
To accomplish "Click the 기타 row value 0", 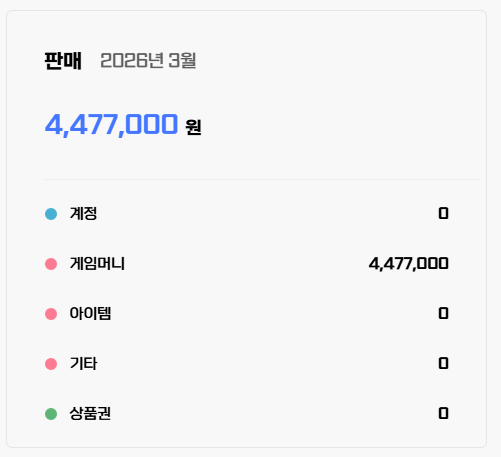I will [443, 363].
